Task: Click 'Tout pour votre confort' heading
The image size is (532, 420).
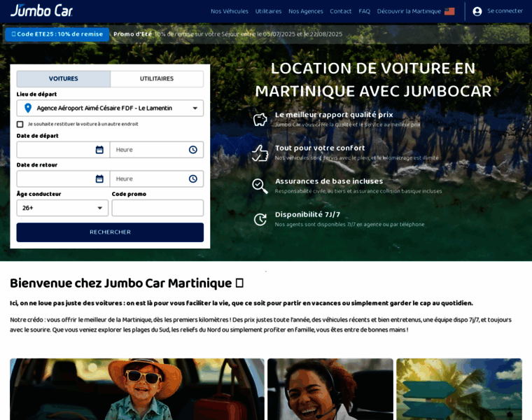Action: pos(320,148)
